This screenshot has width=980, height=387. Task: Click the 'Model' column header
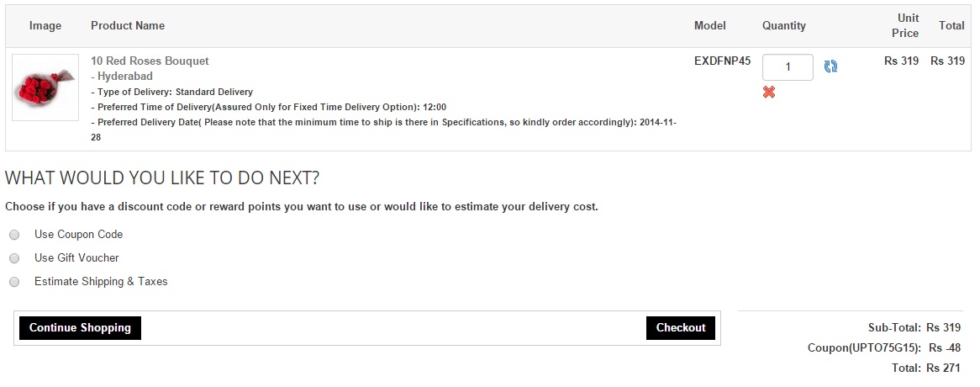[709, 26]
